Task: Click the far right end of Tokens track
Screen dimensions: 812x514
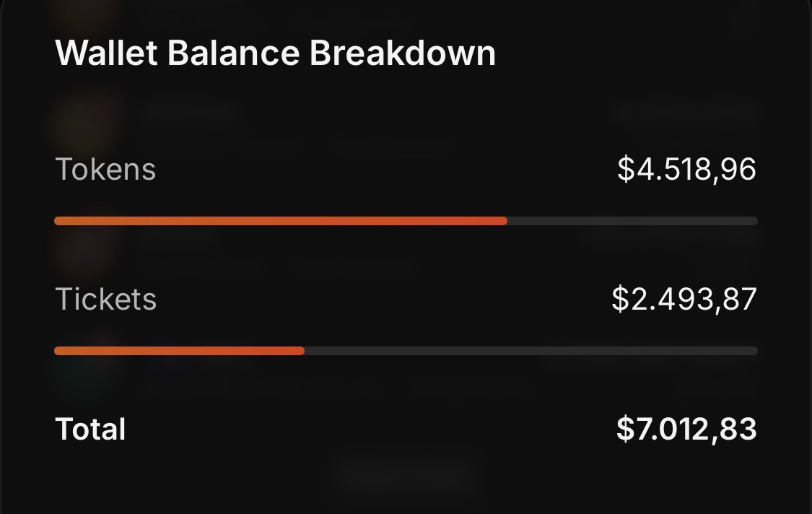Action: (756, 221)
